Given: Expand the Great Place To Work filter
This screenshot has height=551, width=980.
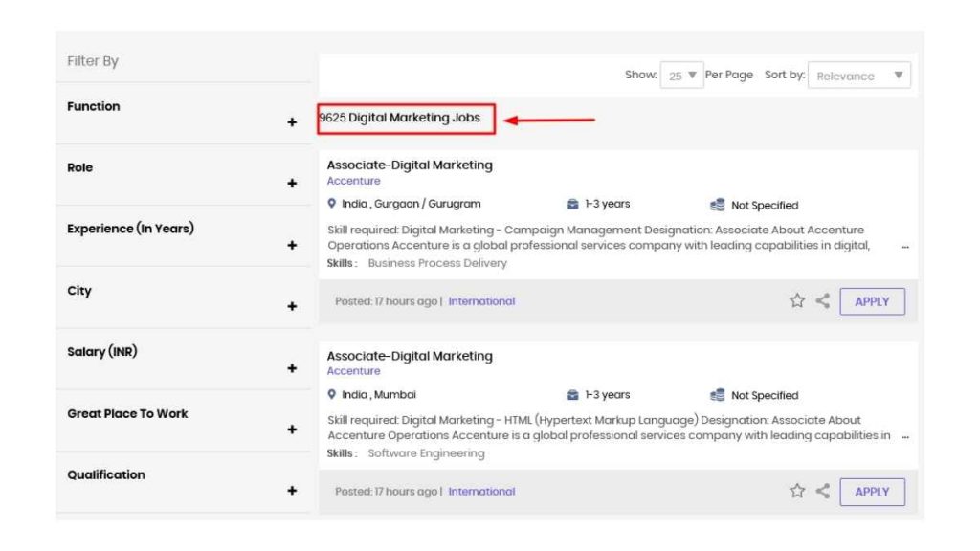Looking at the screenshot, I should (292, 430).
